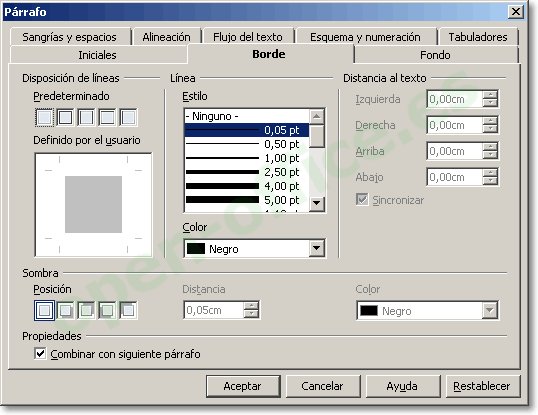Image resolution: width=538 pixels, height=415 pixels.
Task: Click the Restablecer button
Action: pyautogui.click(x=482, y=386)
